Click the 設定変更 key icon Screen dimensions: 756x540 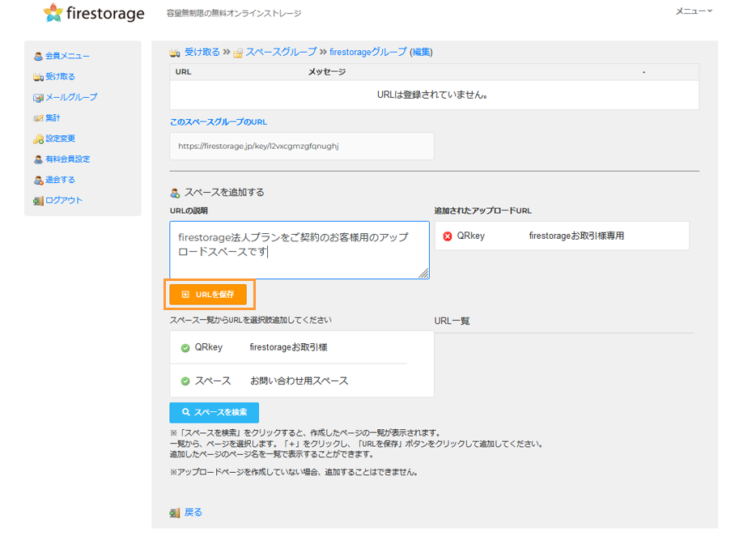coord(38,139)
